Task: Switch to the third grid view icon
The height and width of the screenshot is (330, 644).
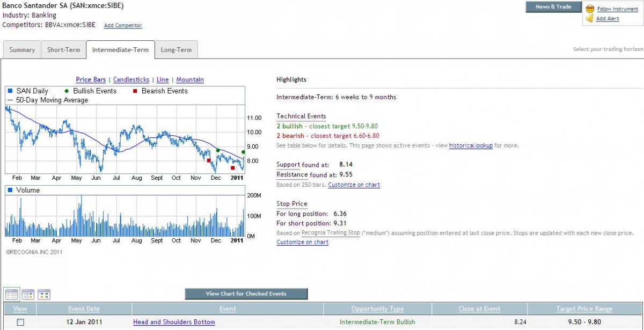Action: 44,294
